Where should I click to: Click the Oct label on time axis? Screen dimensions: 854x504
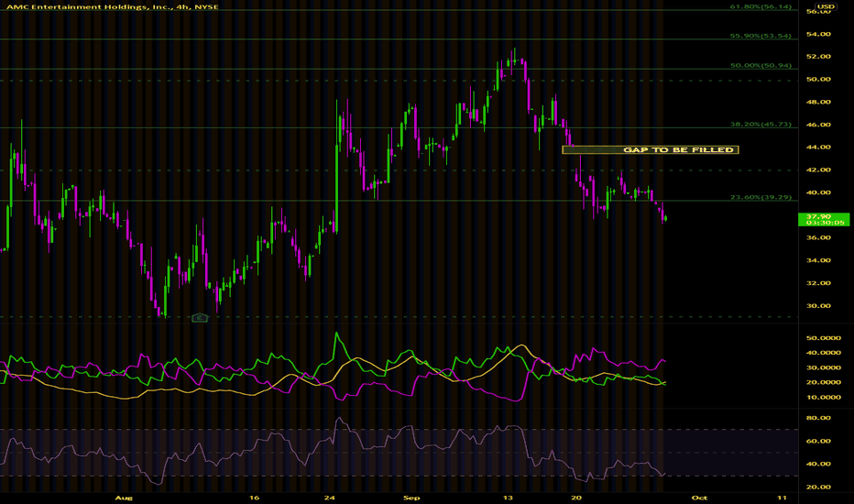699,498
